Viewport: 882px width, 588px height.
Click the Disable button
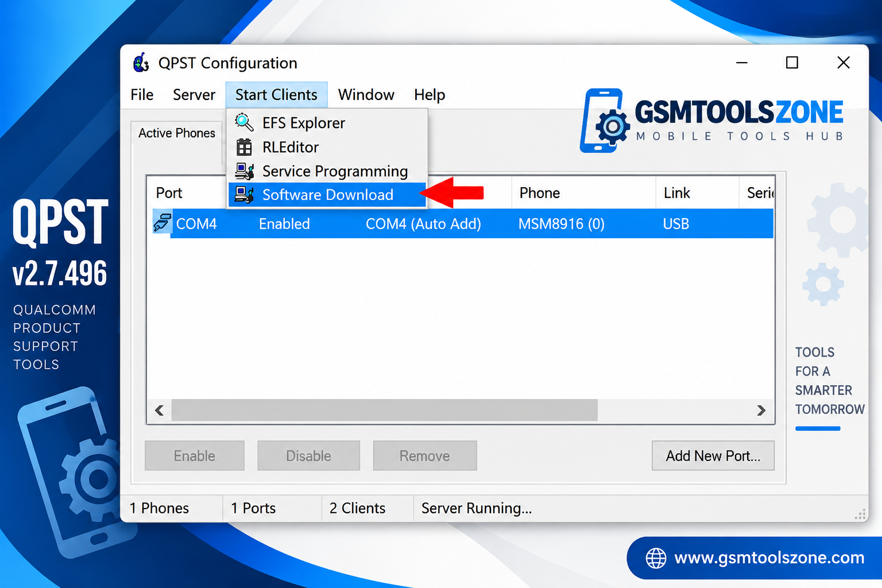(309, 456)
